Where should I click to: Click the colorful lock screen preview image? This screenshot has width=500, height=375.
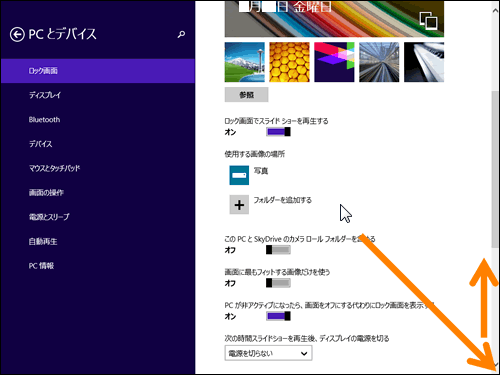point(334,19)
